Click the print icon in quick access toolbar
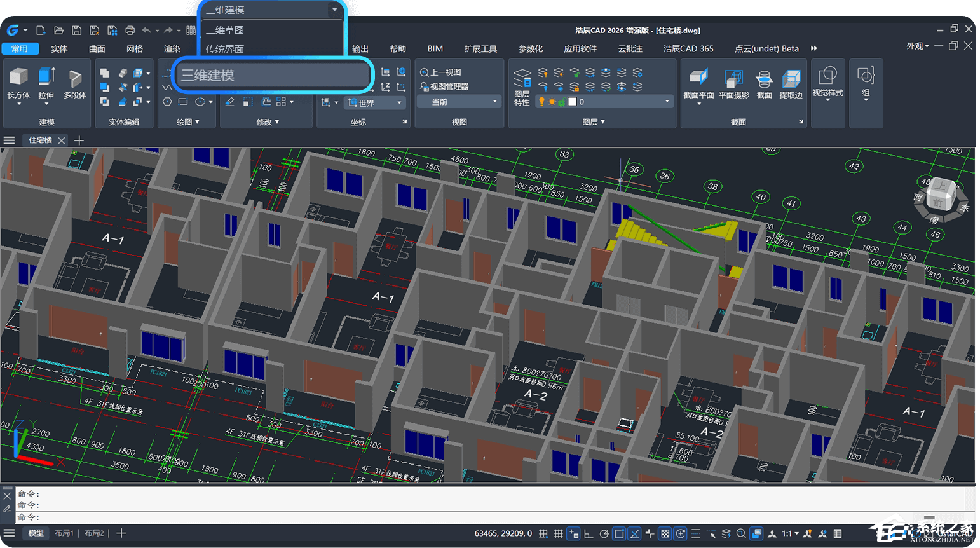This screenshot has height=548, width=980. pyautogui.click(x=130, y=31)
